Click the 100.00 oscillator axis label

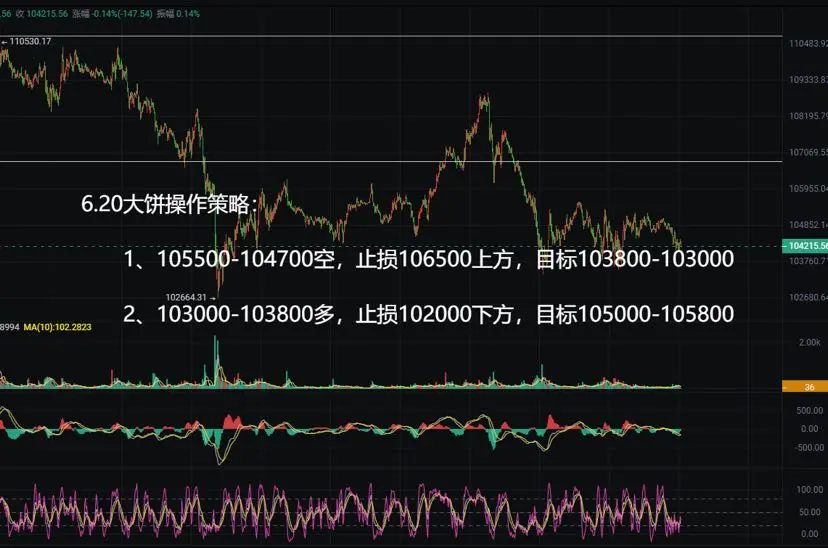(810, 490)
